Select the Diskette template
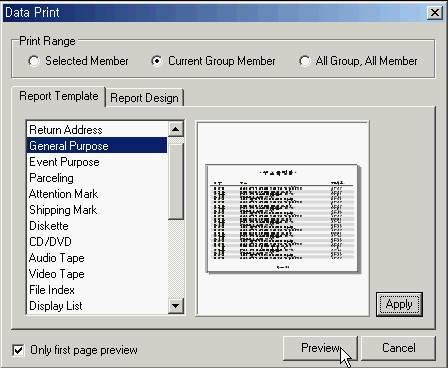The image size is (448, 368). point(97,226)
